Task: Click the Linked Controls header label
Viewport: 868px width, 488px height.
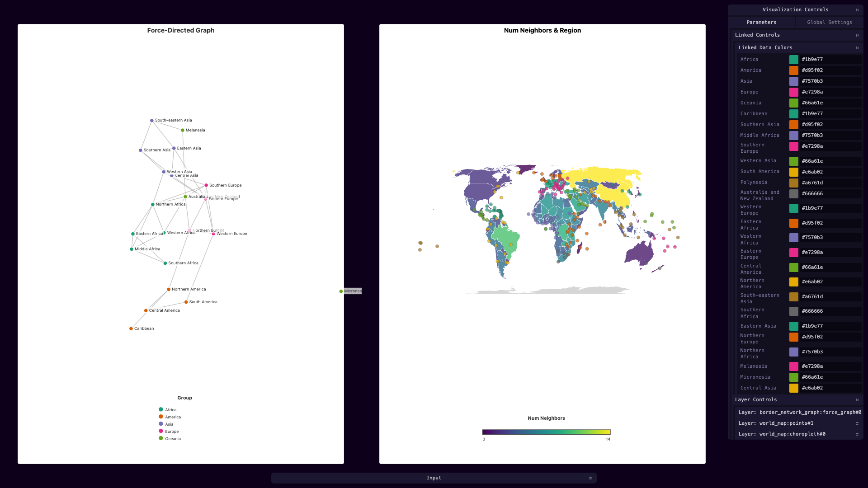Action: (757, 35)
